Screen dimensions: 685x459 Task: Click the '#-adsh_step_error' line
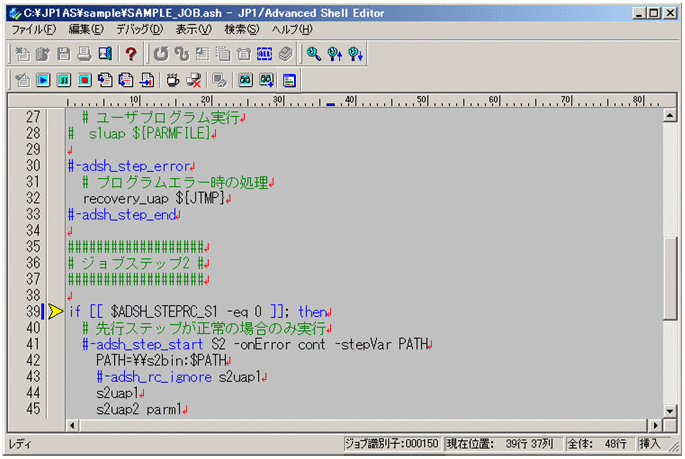click(131, 166)
